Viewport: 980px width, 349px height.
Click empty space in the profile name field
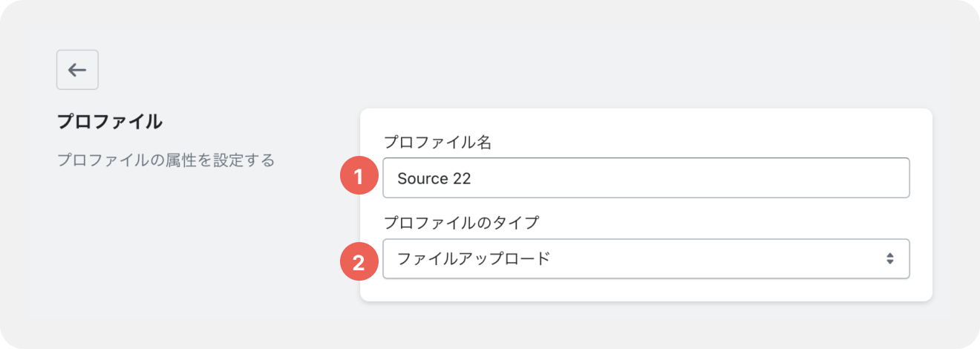pyautogui.click(x=690, y=178)
